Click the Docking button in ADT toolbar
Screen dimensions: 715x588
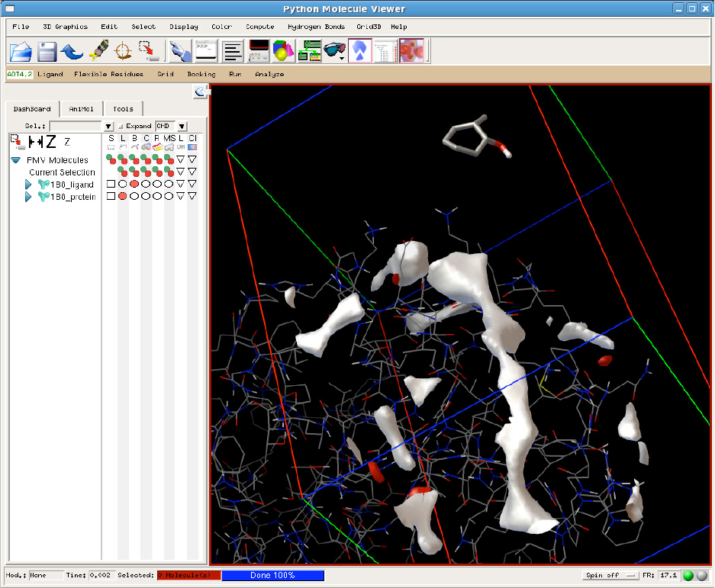(x=201, y=74)
